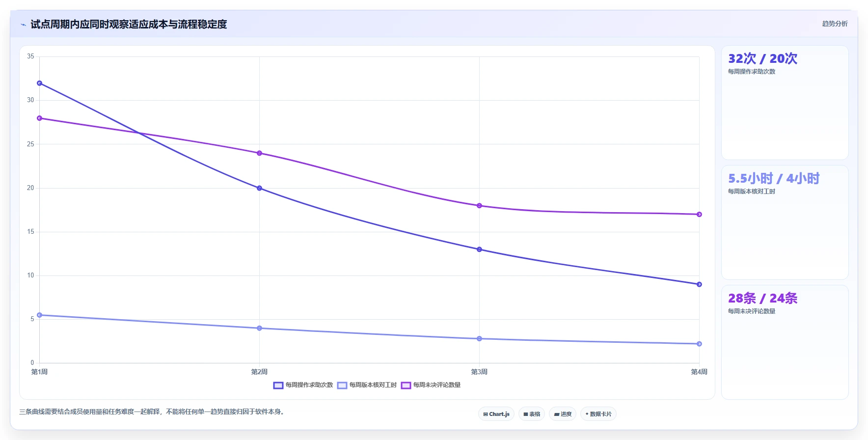
Task: Click the 28条 / 24条 data card value
Action: tap(762, 298)
